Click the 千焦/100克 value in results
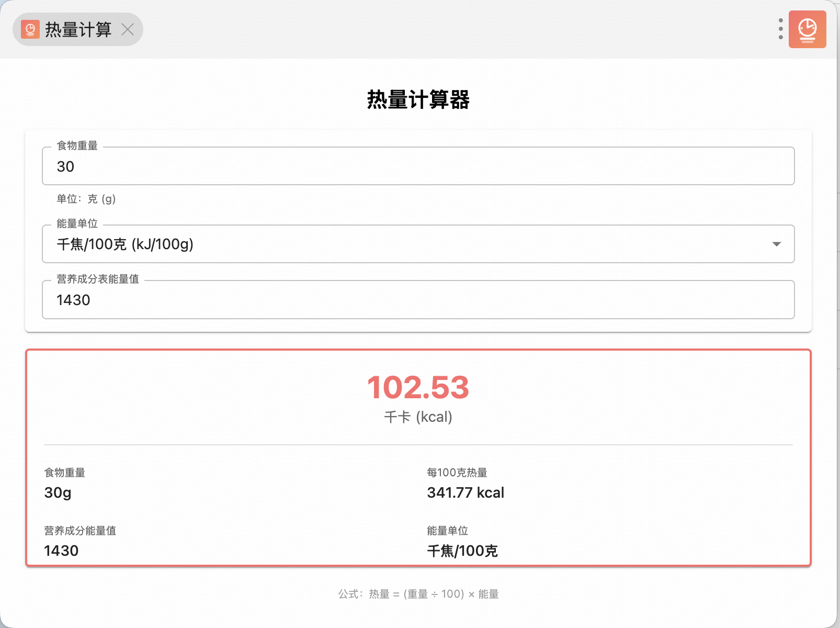The width and height of the screenshot is (840, 628). (x=462, y=551)
